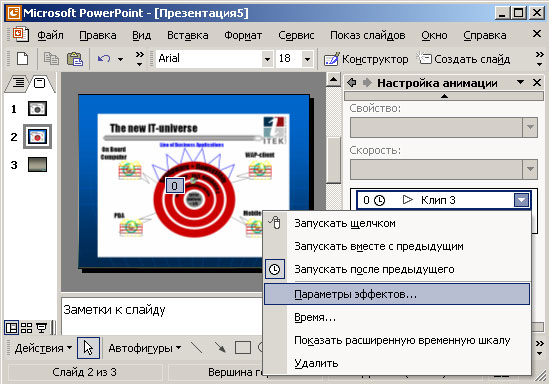
Task: Switch to Slide Sorter view icon
Action: coord(26,328)
